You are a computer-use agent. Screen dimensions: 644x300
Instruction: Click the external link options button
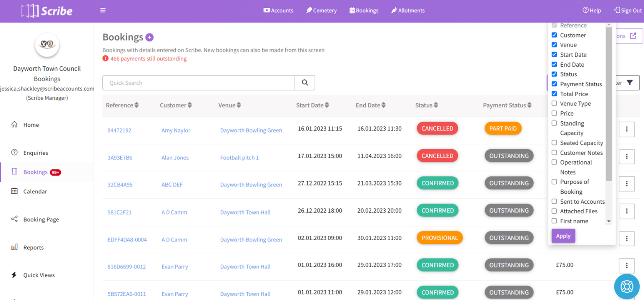point(629,36)
